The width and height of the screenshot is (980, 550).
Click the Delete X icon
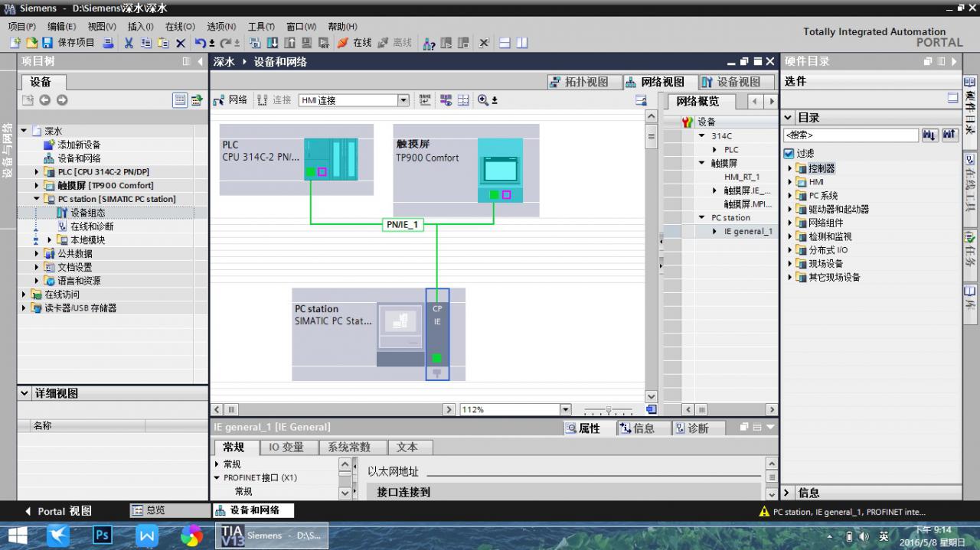pyautogui.click(x=181, y=43)
